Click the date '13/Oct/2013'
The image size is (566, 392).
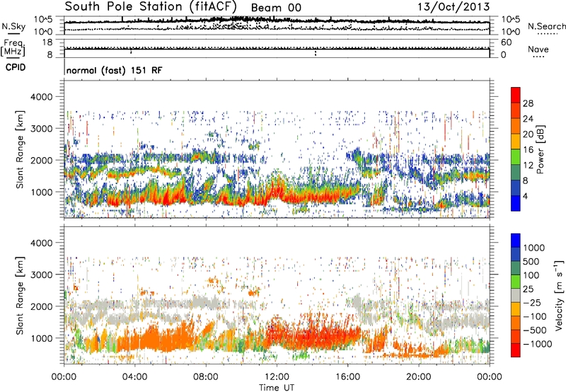(x=454, y=7)
